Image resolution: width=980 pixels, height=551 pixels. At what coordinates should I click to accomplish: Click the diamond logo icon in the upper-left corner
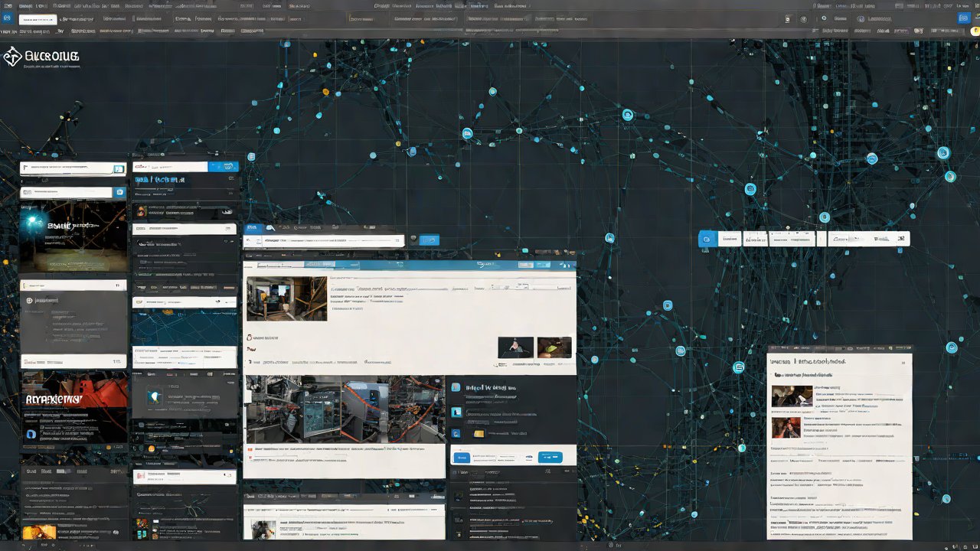pos(12,57)
